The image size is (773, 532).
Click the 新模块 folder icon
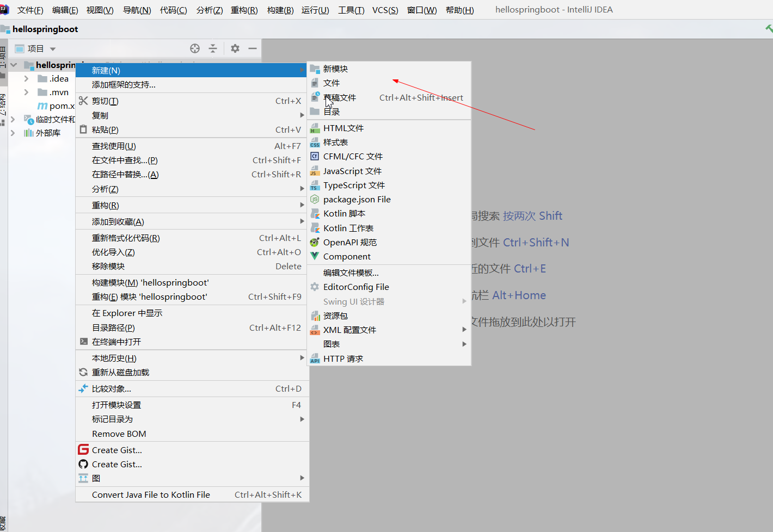coord(315,69)
